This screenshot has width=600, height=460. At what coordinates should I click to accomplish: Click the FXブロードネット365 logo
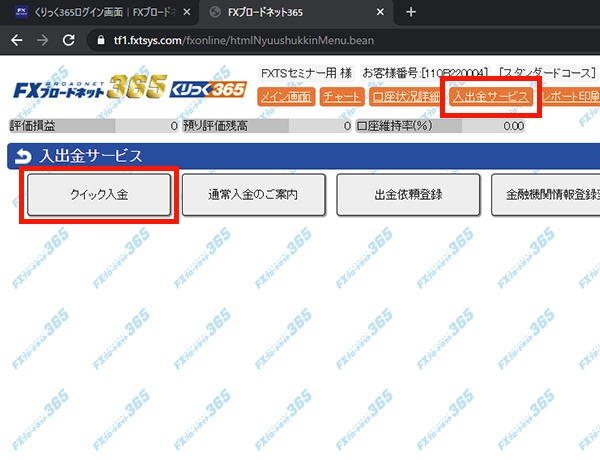click(90, 90)
